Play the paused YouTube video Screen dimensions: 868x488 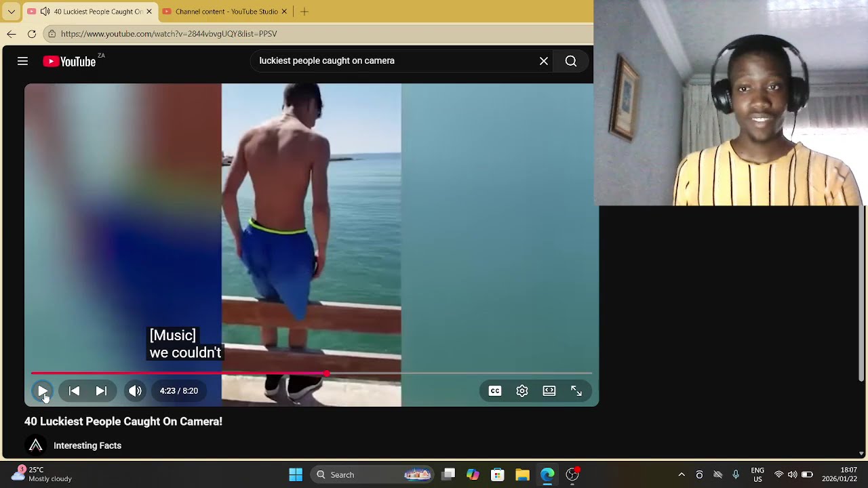tap(42, 391)
